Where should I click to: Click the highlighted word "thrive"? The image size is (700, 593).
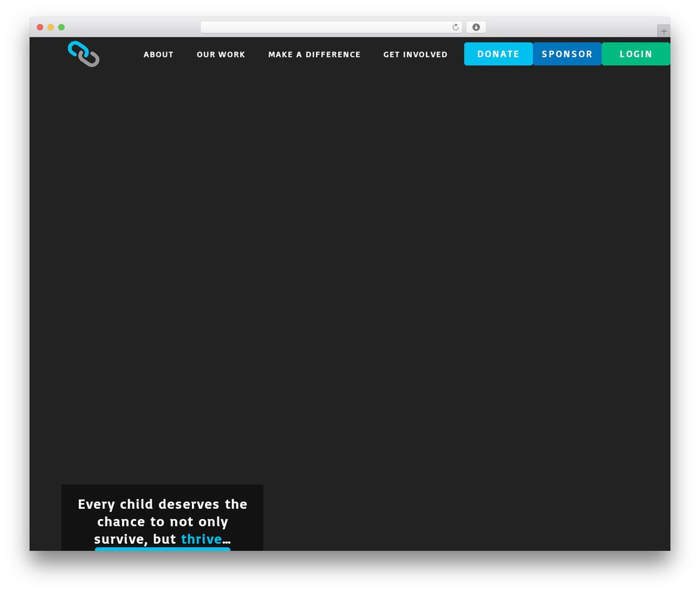click(x=201, y=539)
